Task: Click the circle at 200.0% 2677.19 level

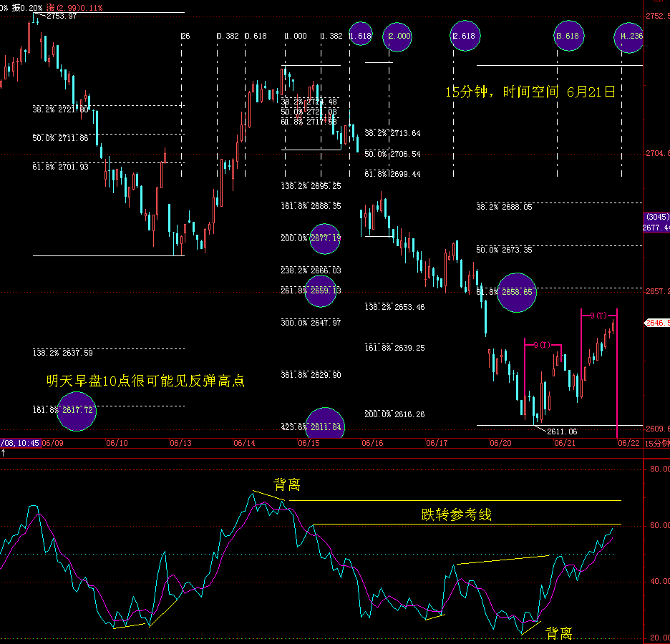Action: (325, 238)
